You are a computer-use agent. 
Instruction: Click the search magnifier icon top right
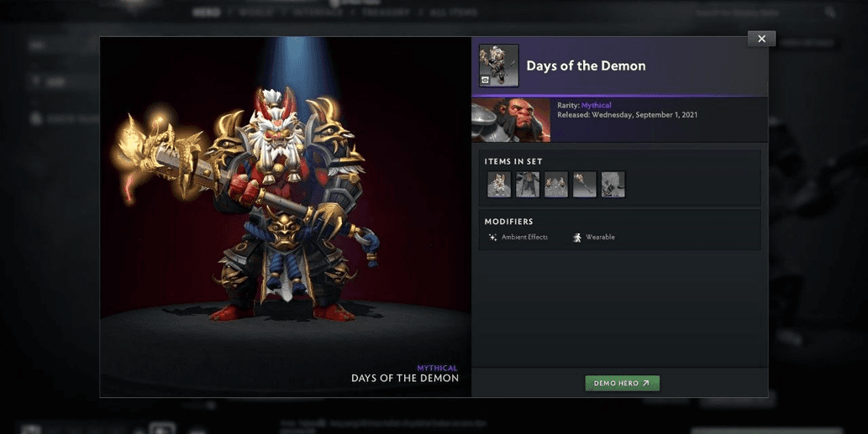[830, 12]
